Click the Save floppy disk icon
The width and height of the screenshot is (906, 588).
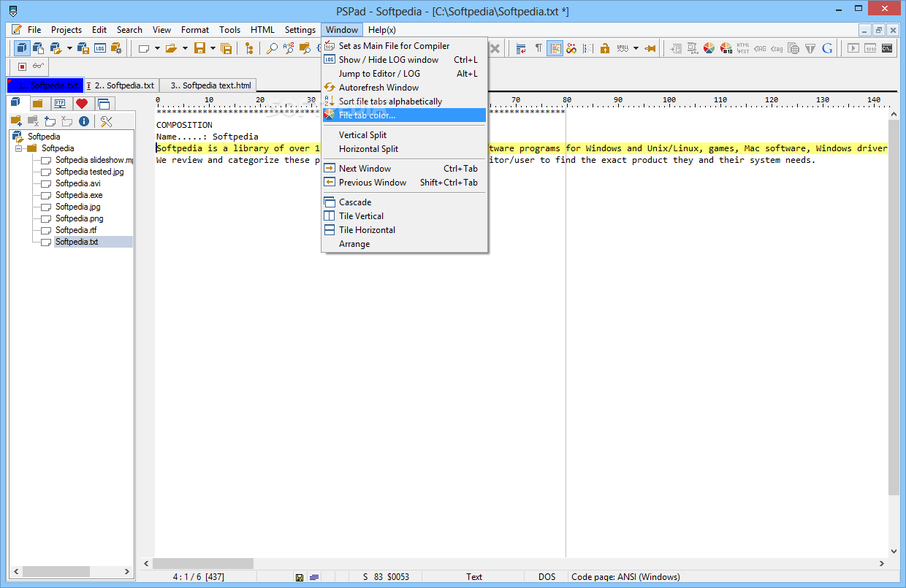click(x=199, y=48)
